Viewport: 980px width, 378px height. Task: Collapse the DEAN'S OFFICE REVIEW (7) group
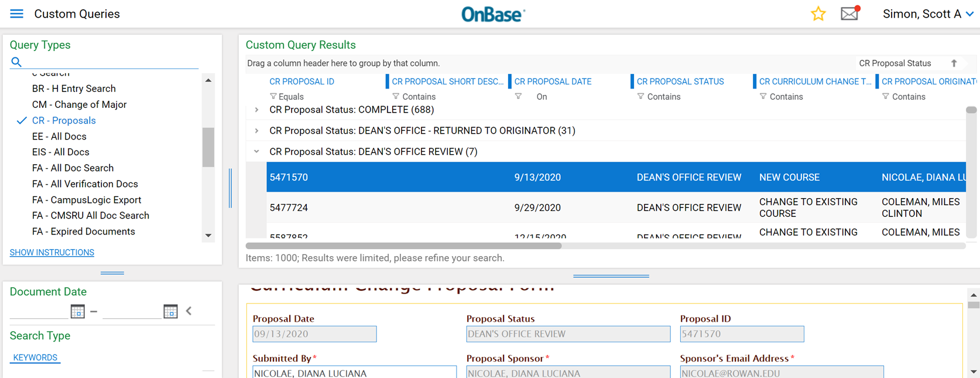coord(256,152)
